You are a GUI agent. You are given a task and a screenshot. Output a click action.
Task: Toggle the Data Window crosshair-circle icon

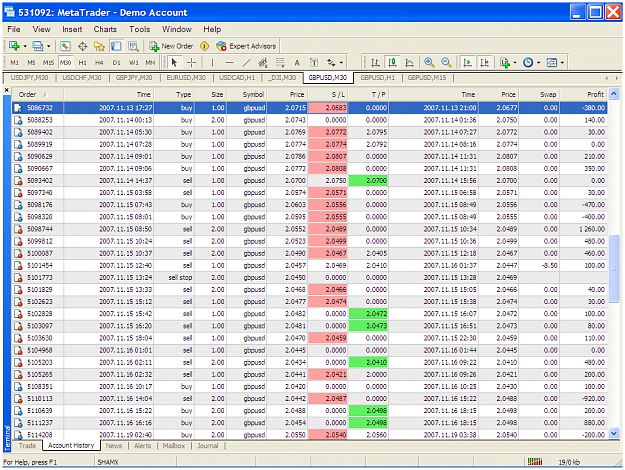coord(83,46)
